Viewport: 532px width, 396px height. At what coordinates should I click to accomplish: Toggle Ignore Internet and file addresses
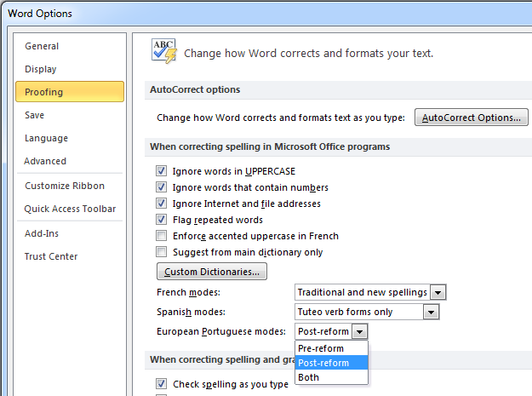click(x=161, y=204)
